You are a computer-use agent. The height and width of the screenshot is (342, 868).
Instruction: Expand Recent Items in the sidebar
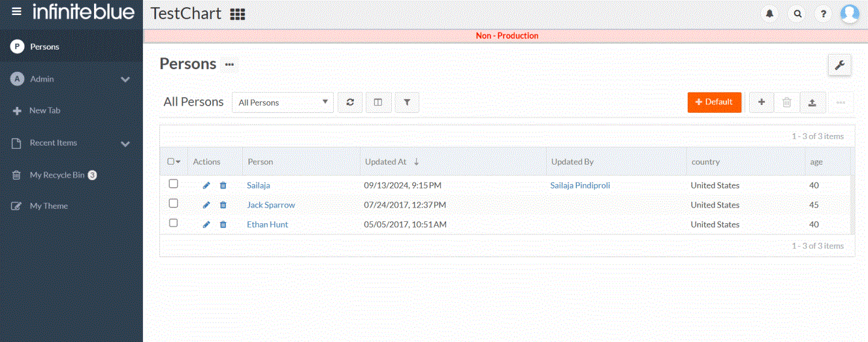(125, 144)
